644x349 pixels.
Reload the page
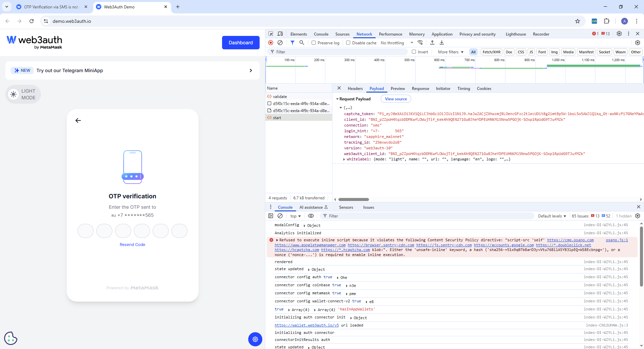click(x=32, y=21)
